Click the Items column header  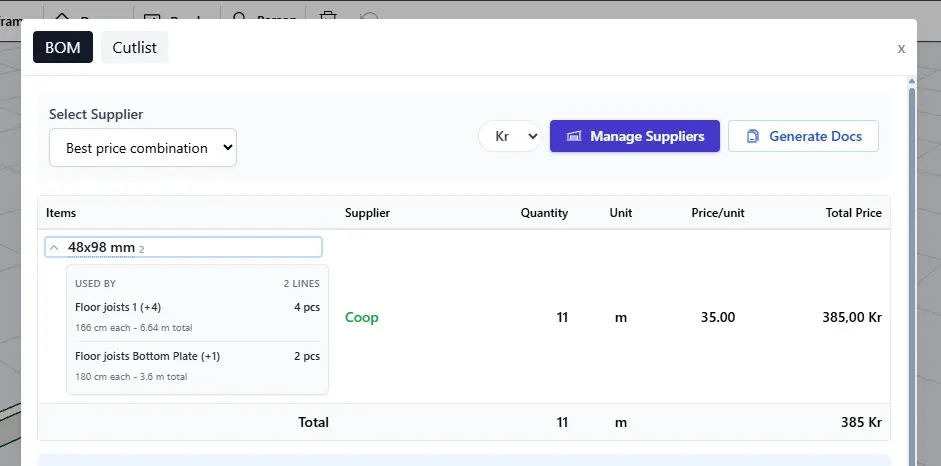(x=61, y=213)
